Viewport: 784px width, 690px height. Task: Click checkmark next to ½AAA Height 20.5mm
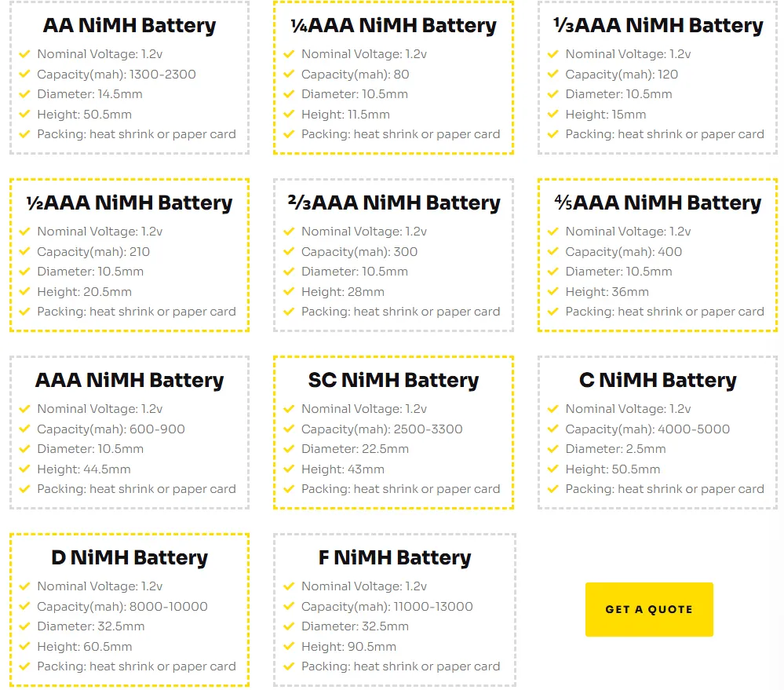point(24,292)
